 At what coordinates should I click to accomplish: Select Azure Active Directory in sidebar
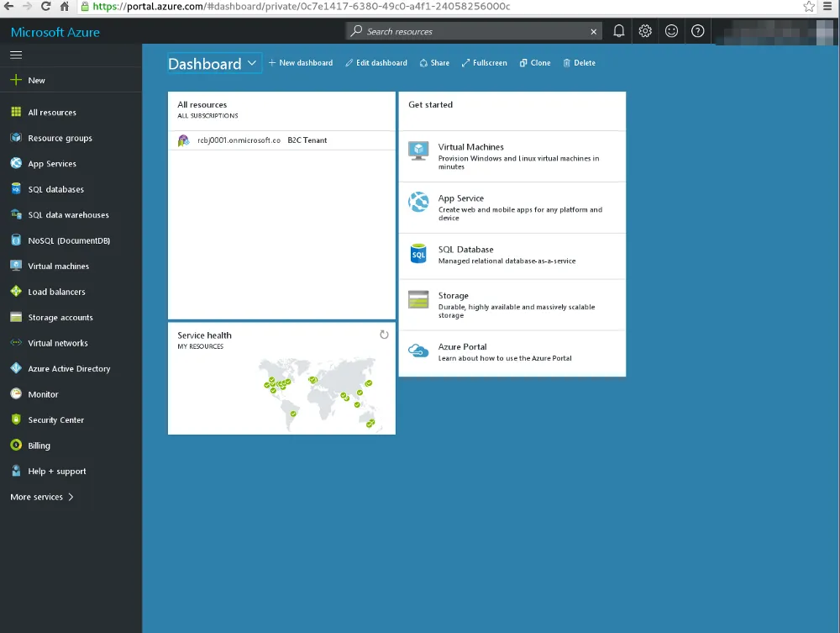click(71, 369)
